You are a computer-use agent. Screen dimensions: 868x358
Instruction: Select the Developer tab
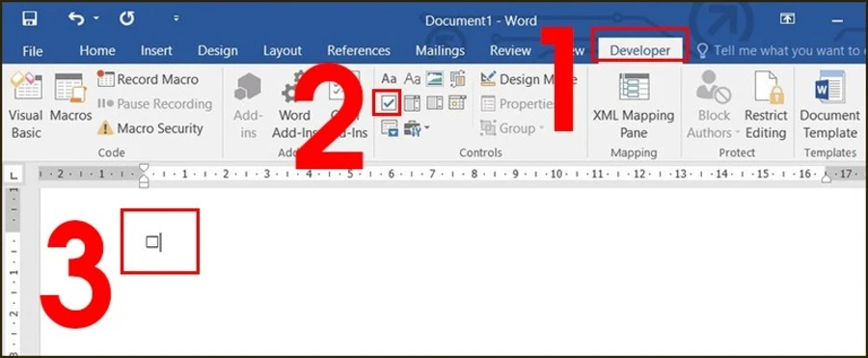click(x=640, y=51)
